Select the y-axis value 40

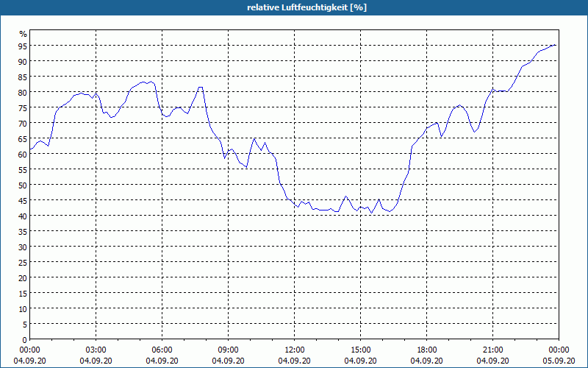click(23, 216)
